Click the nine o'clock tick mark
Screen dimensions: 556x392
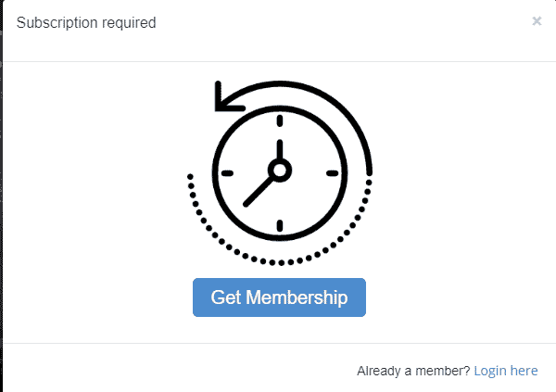tap(227, 173)
